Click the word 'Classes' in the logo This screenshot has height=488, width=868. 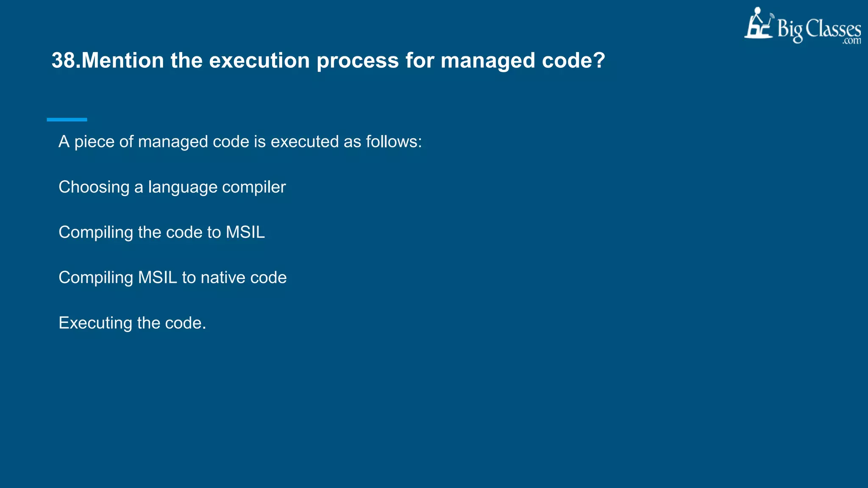[x=833, y=29]
